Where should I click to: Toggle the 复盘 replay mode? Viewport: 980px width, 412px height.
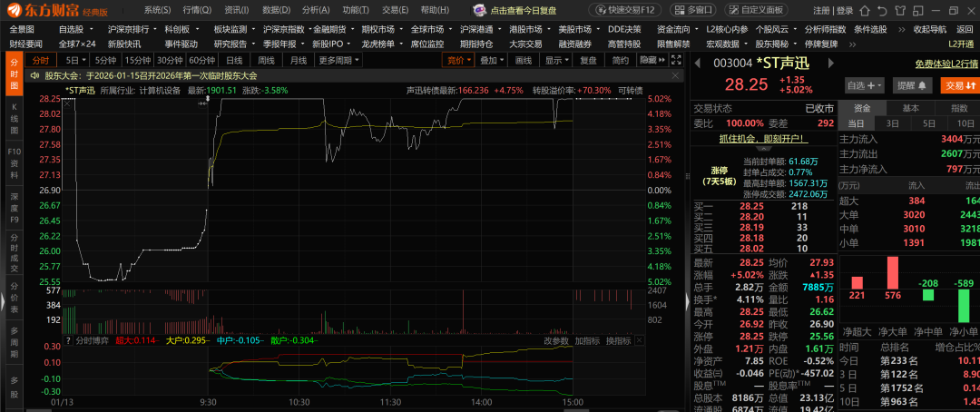(x=588, y=60)
